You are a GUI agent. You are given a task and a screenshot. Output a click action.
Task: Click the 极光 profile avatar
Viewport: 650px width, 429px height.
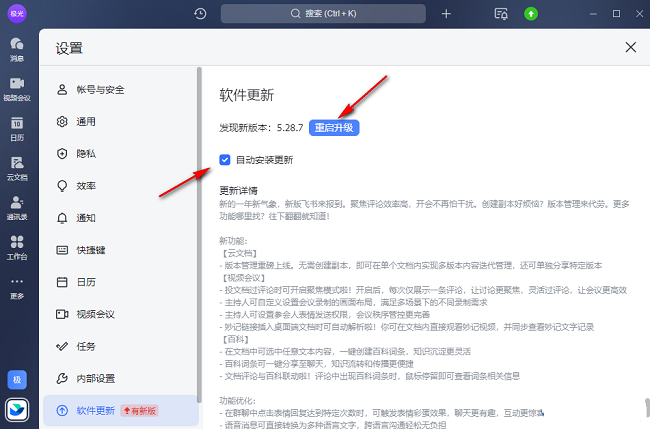coord(18,14)
